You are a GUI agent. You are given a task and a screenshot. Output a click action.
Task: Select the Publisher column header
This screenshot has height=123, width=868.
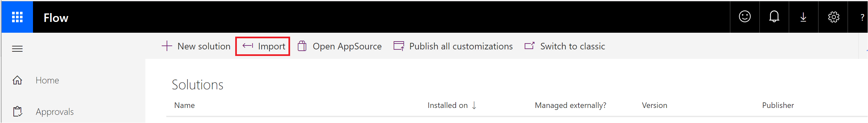click(x=778, y=105)
